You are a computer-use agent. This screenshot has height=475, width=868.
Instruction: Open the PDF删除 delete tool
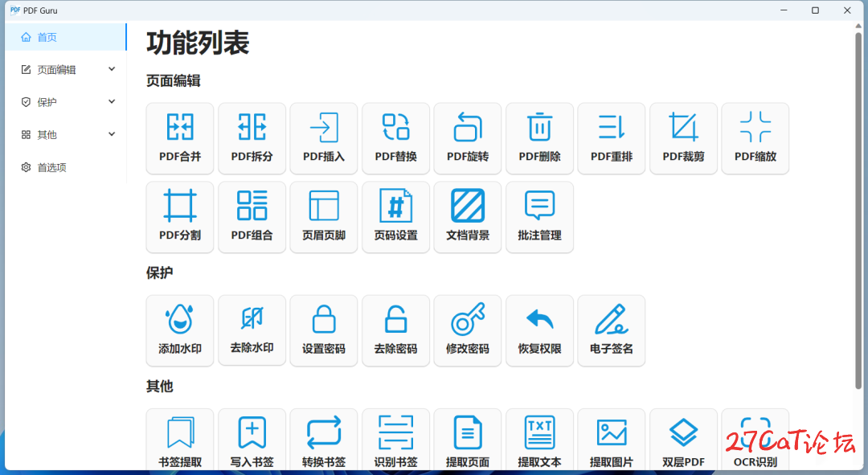[540, 138]
